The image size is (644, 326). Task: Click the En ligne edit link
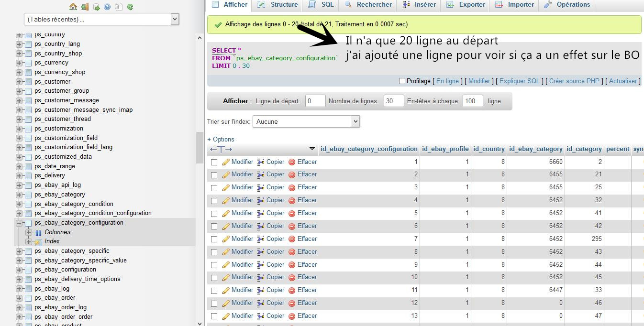click(x=447, y=81)
